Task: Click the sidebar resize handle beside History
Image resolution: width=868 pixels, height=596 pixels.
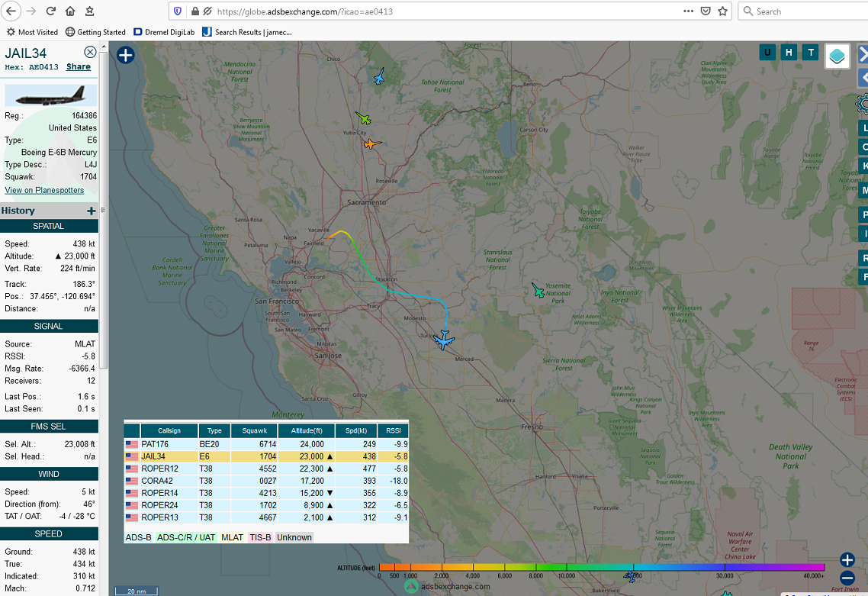Action: pyautogui.click(x=103, y=211)
